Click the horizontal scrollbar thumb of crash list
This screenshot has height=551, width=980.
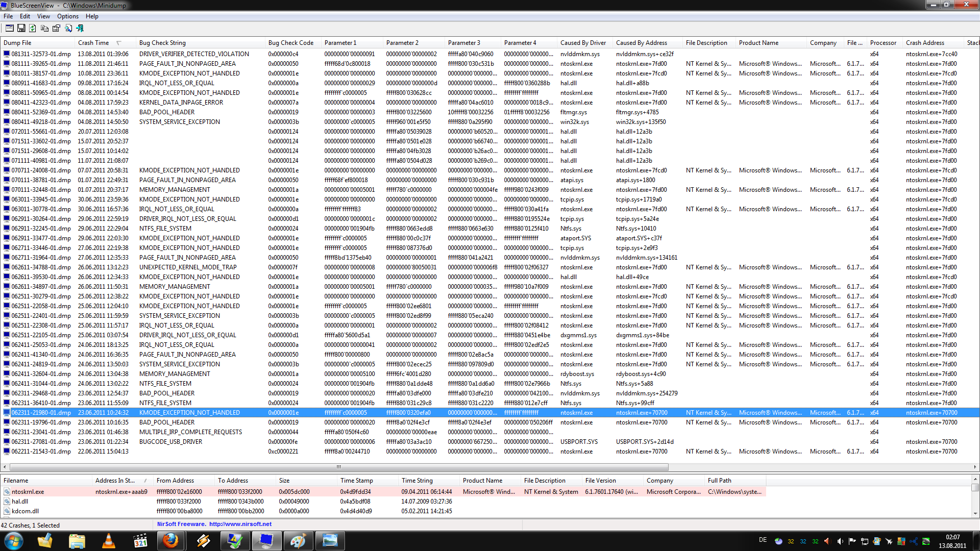[x=338, y=467]
